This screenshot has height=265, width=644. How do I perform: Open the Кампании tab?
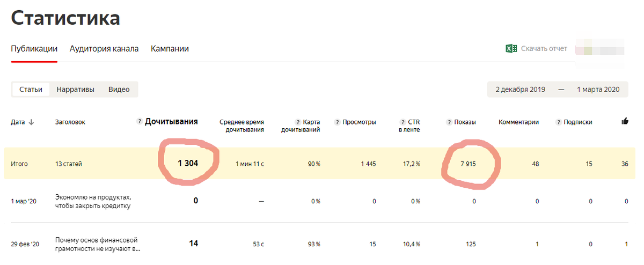coord(170,49)
